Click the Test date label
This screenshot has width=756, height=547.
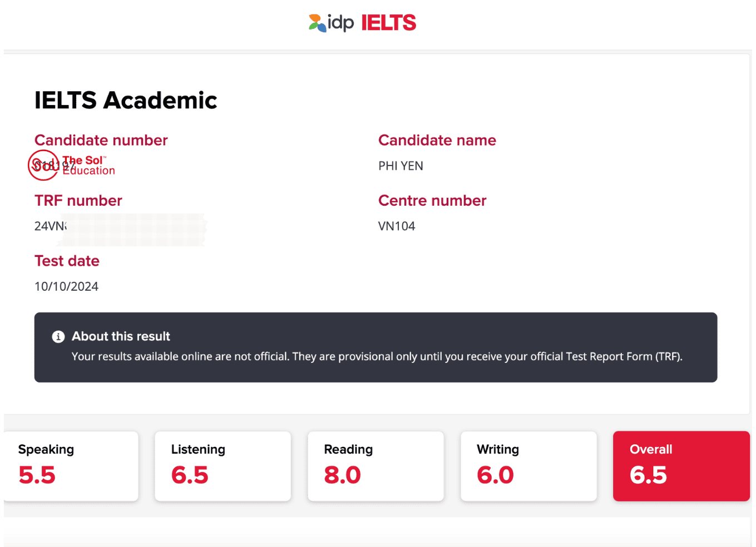coord(67,261)
